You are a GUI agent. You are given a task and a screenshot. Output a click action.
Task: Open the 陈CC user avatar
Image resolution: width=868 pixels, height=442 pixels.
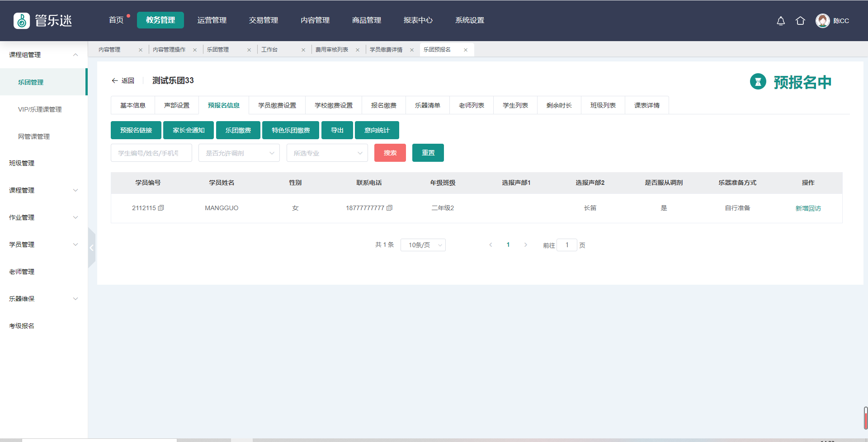(822, 21)
